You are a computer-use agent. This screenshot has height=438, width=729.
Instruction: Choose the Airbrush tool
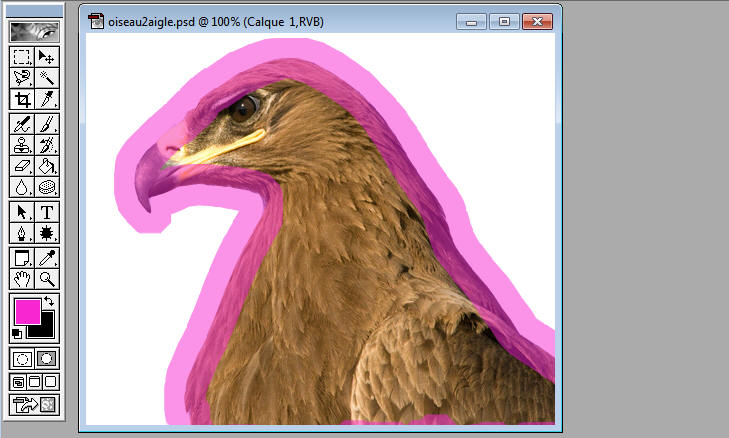[x=21, y=124]
